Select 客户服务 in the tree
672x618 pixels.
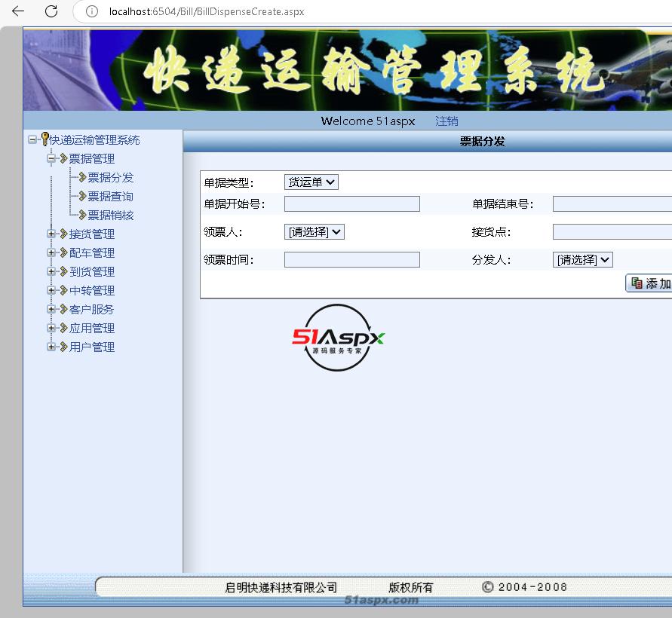[x=91, y=310]
